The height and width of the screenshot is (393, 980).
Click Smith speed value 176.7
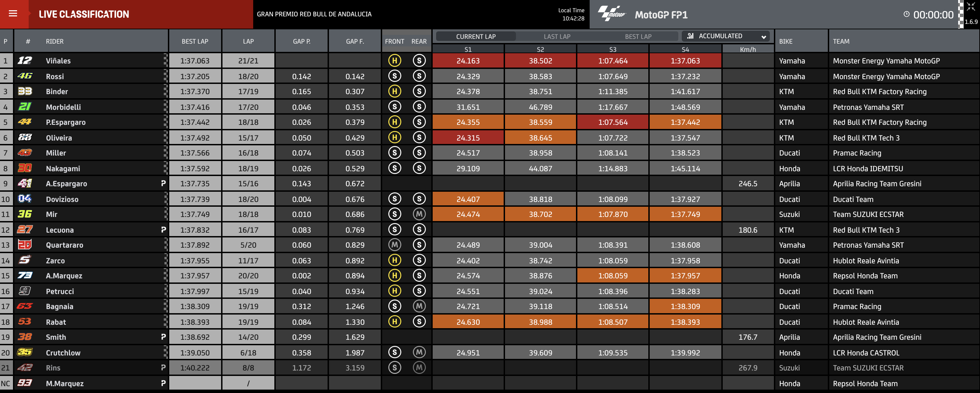pyautogui.click(x=748, y=337)
